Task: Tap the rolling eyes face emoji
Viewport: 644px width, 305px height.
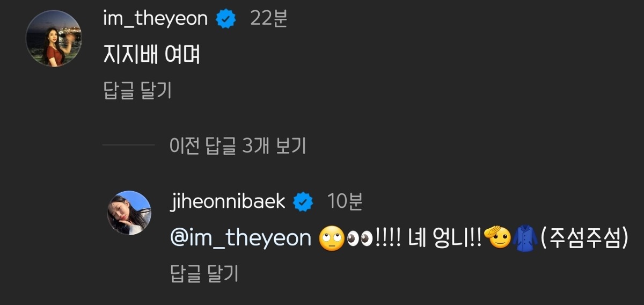Action: (x=331, y=239)
